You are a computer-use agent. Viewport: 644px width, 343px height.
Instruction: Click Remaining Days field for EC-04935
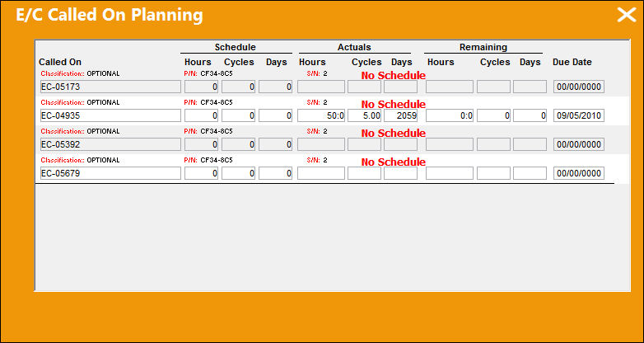pyautogui.click(x=530, y=115)
